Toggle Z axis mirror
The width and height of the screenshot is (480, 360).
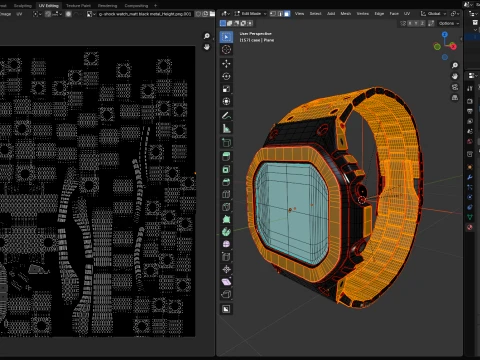coord(422,23)
